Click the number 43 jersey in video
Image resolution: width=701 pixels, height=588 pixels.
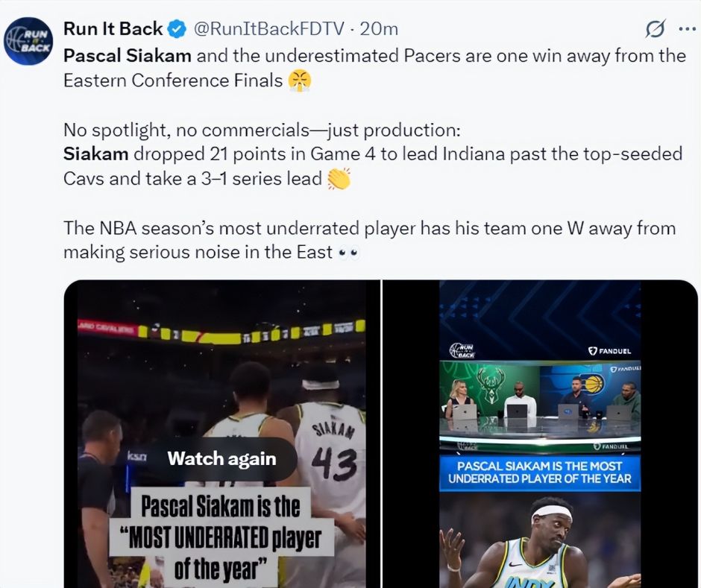(x=334, y=464)
